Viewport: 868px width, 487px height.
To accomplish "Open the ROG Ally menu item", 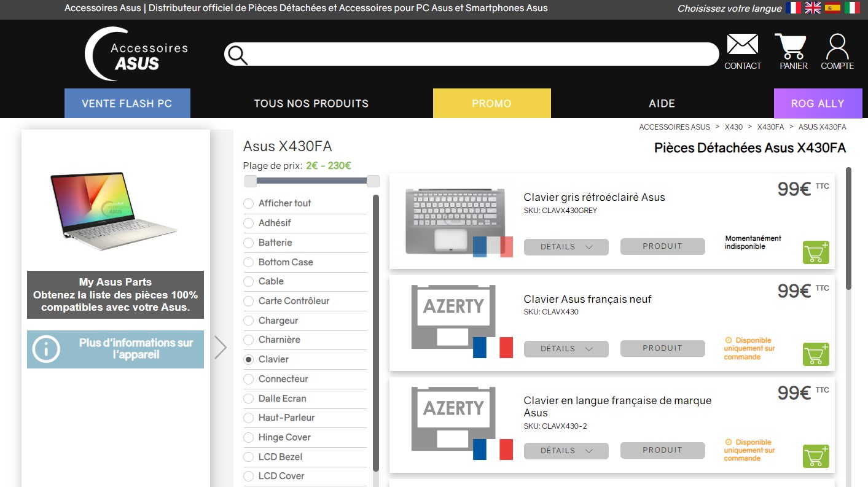I will pyautogui.click(x=818, y=103).
